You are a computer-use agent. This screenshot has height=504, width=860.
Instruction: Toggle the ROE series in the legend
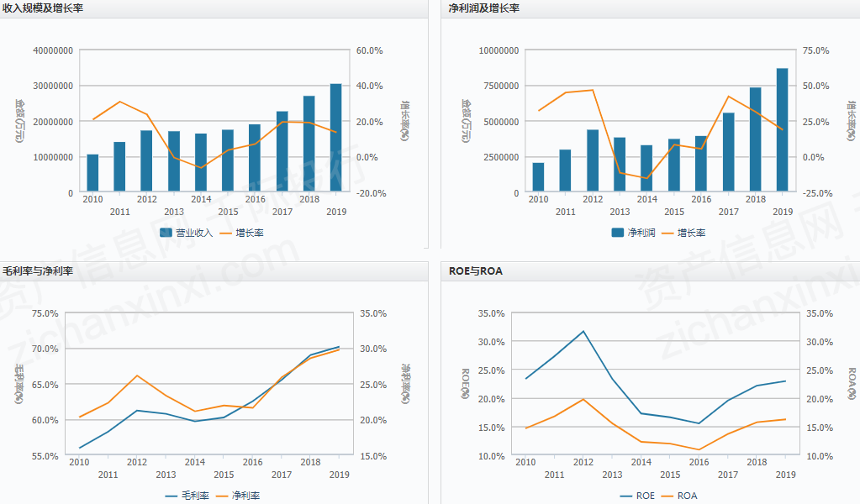tap(645, 496)
